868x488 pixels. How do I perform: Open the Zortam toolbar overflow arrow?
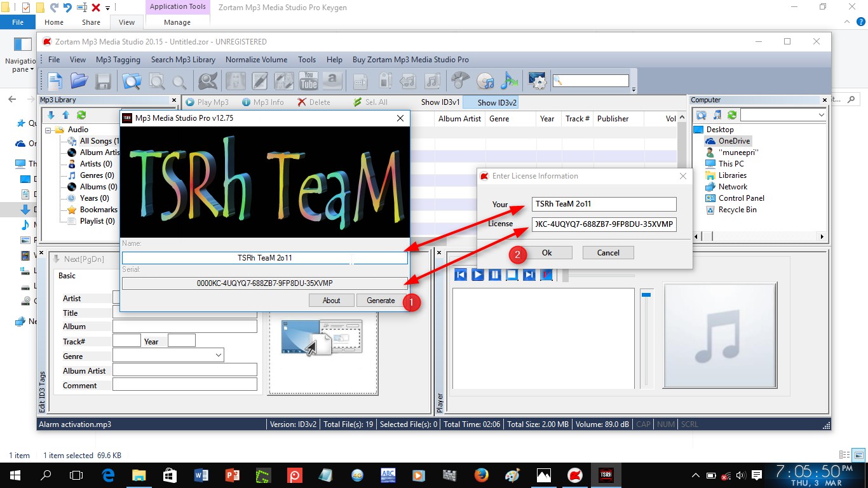pos(634,89)
